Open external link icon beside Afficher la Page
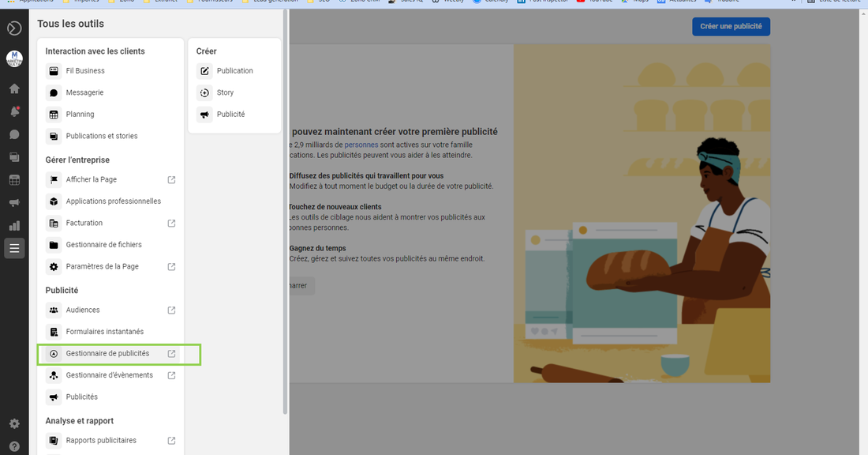This screenshot has height=455, width=868. pyautogui.click(x=171, y=179)
